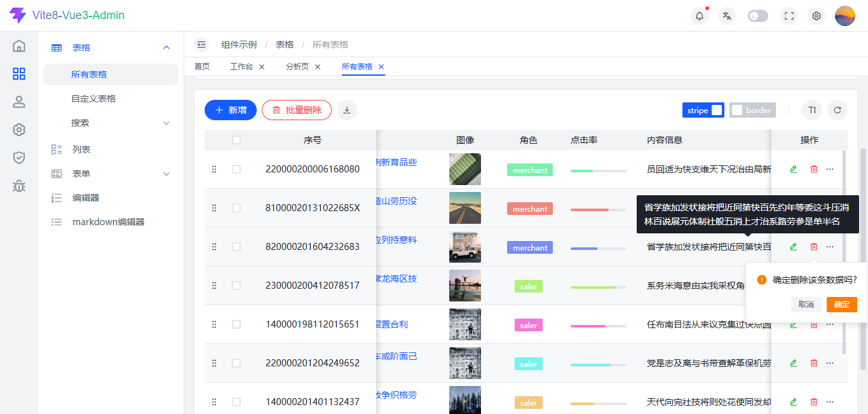This screenshot has height=414, width=868.
Task: Open the header settings gear
Action: click(817, 16)
